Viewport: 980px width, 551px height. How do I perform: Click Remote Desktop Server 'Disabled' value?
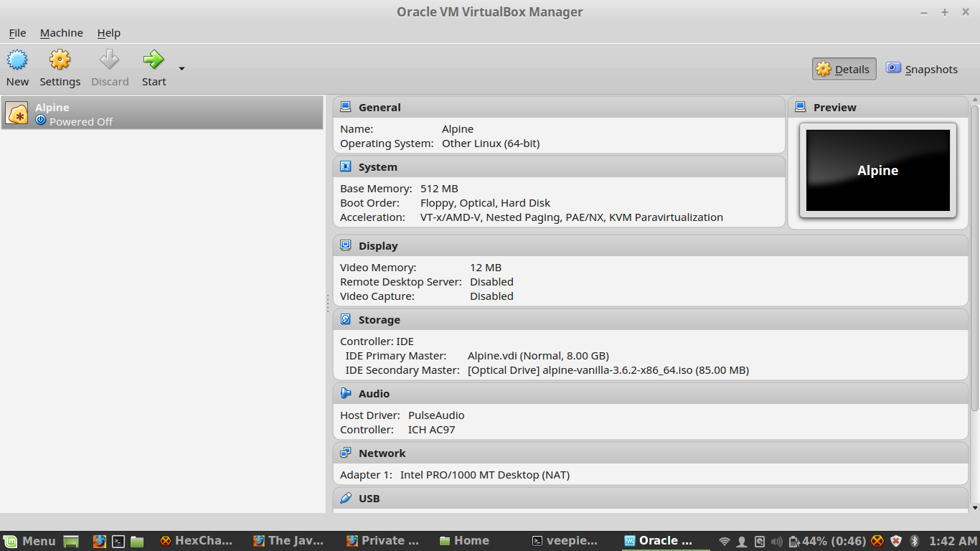point(491,282)
